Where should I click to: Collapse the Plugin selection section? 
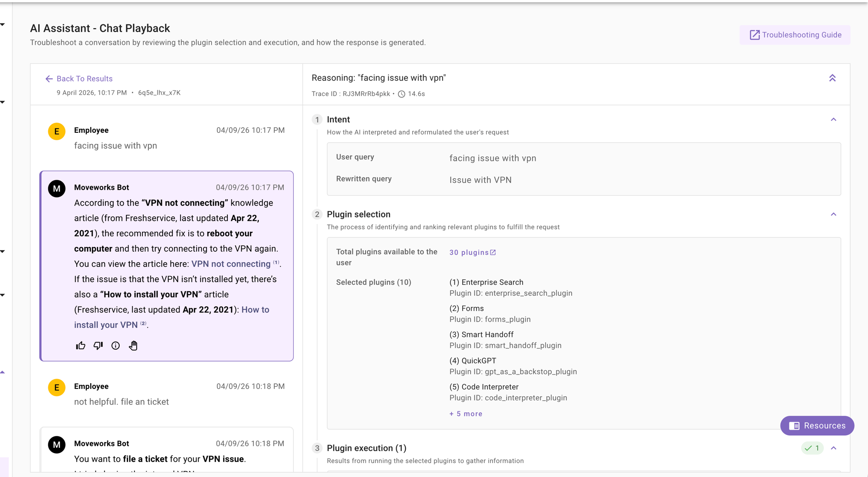834,214
